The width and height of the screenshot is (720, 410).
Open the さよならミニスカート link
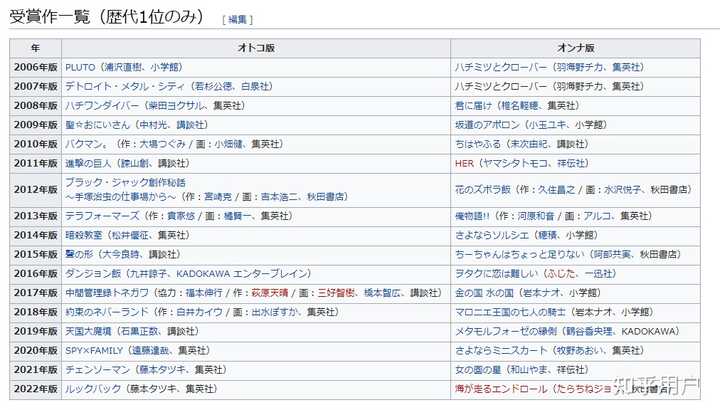pyautogui.click(x=501, y=351)
